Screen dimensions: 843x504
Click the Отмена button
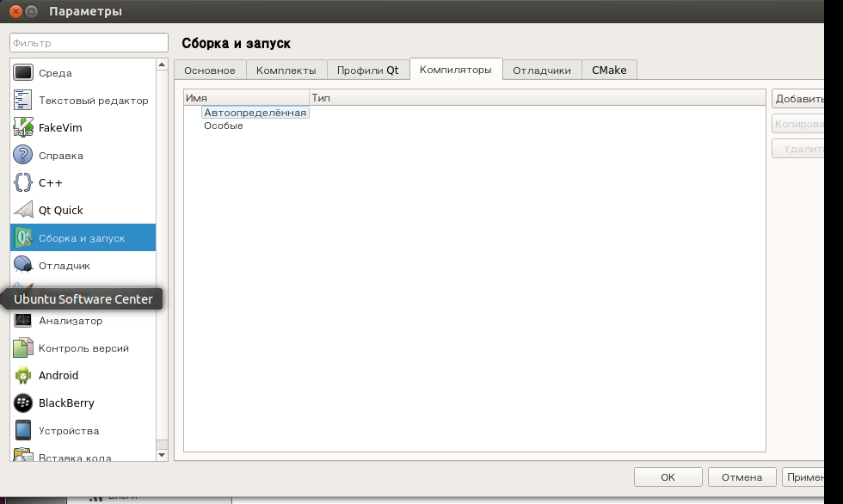click(x=741, y=477)
